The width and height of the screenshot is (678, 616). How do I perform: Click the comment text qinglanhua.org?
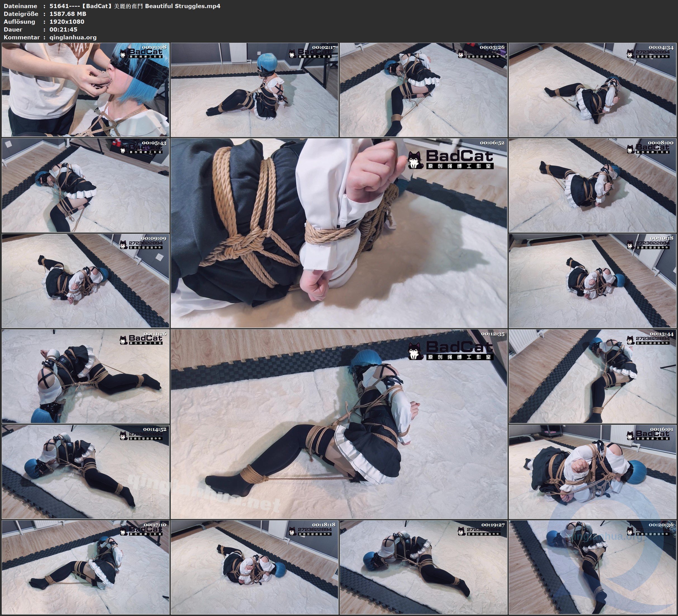click(73, 37)
